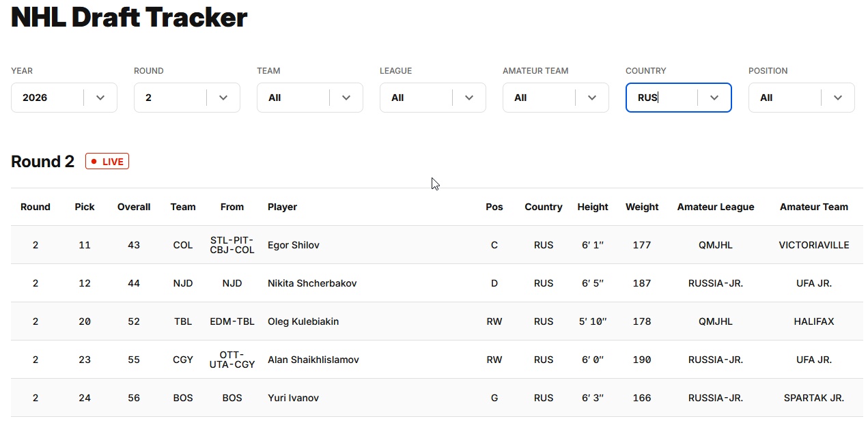Click overall pick 44
868x434 pixels.
coord(134,283)
